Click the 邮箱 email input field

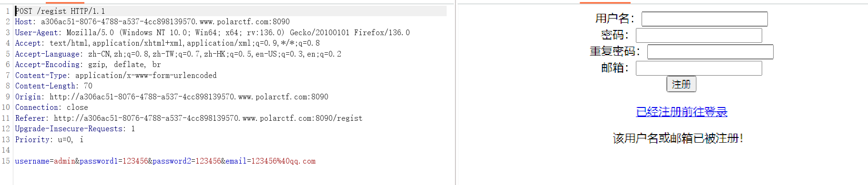pos(699,68)
